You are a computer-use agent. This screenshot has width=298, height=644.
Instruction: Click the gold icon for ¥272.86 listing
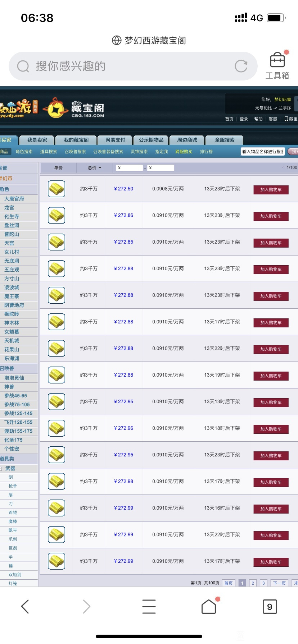tap(57, 215)
